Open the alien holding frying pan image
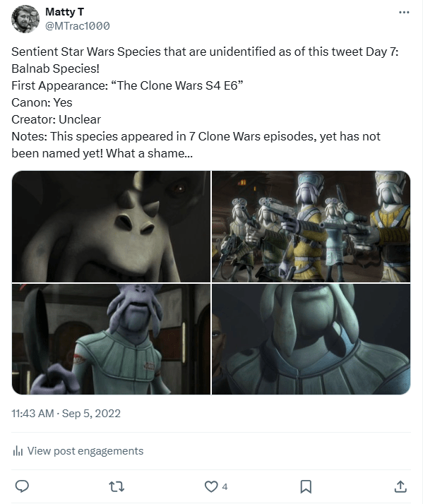The height and width of the screenshot is (504, 423). tap(111, 339)
